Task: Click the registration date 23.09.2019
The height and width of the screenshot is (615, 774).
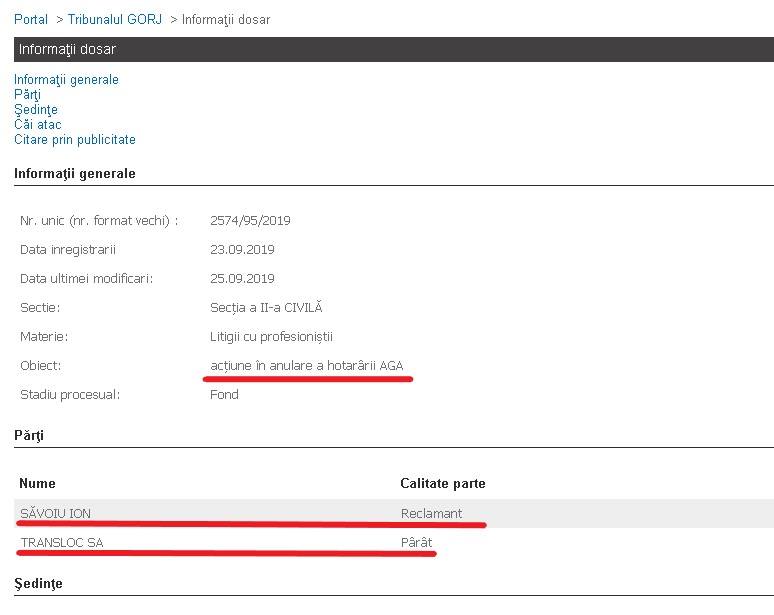Action: click(x=242, y=250)
